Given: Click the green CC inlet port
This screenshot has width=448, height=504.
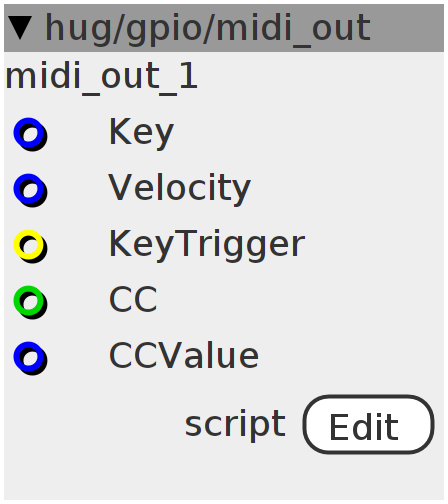Looking at the screenshot, I should [x=30, y=302].
